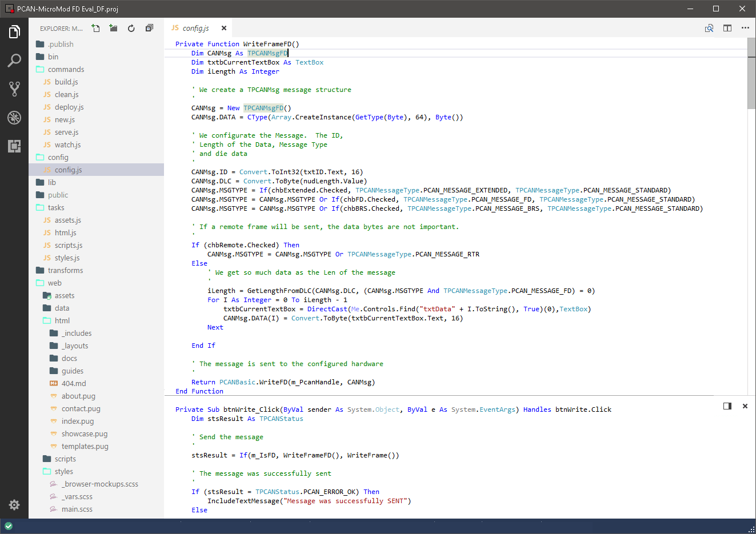Click the find-in-file icon above the editor
This screenshot has width=756, height=534.
(x=709, y=28)
